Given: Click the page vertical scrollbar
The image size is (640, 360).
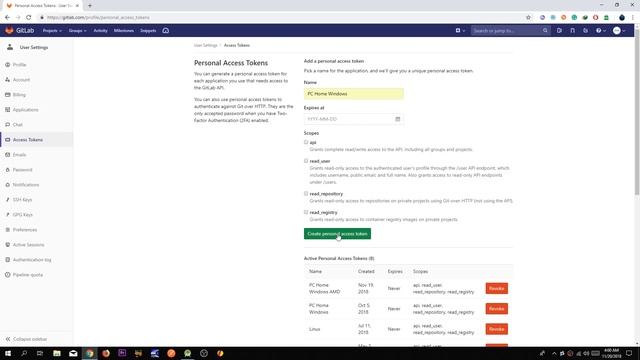Looking at the screenshot, I should [637, 112].
